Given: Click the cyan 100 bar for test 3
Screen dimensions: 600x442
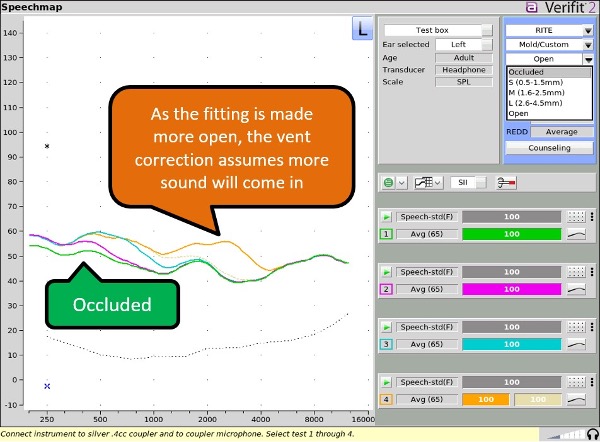Looking at the screenshot, I should point(512,344).
